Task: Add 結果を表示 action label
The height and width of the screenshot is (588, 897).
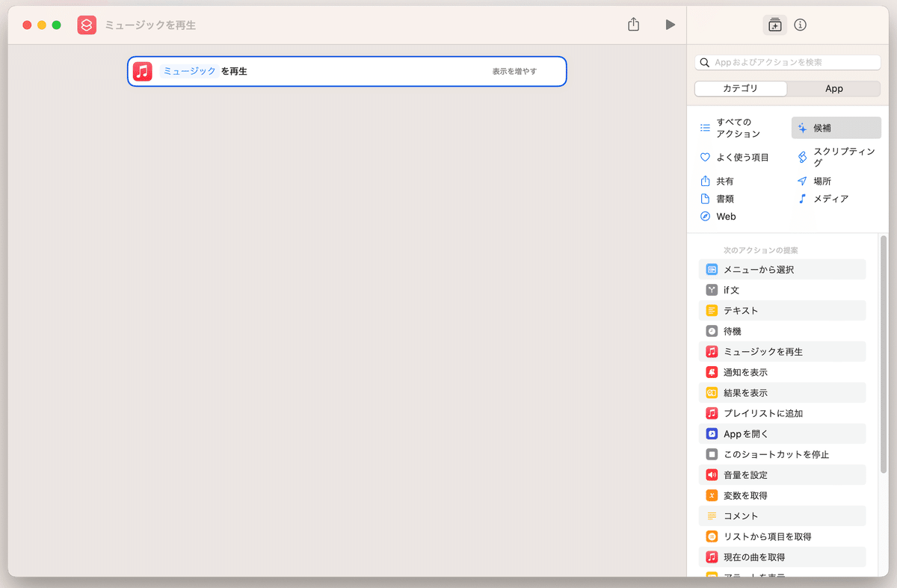Action: (x=745, y=392)
